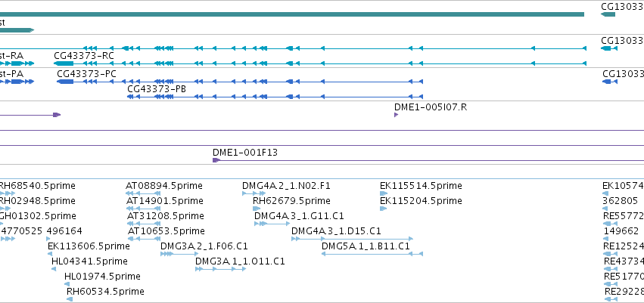The width and height of the screenshot is (644, 303).
Task: Click feature label 496164
Action: tap(64, 230)
